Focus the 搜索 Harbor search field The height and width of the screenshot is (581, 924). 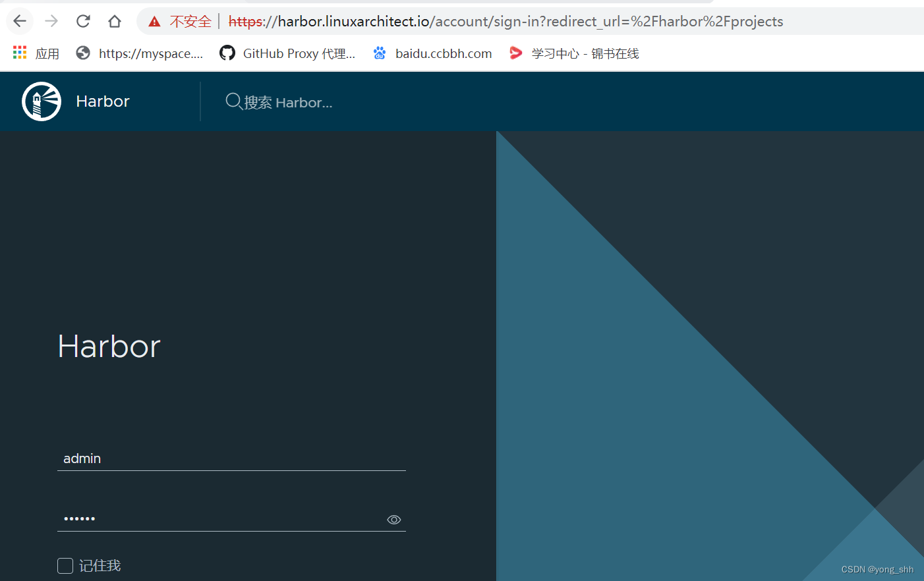click(288, 102)
